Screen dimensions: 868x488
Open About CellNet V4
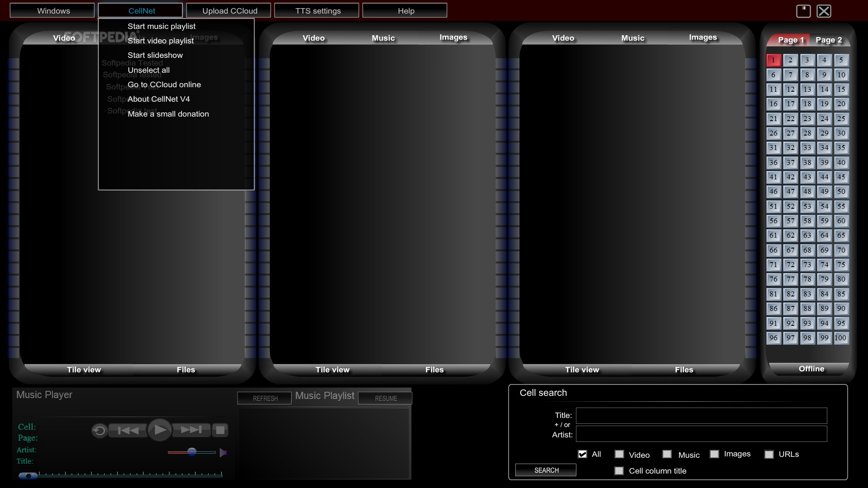pyautogui.click(x=159, y=99)
